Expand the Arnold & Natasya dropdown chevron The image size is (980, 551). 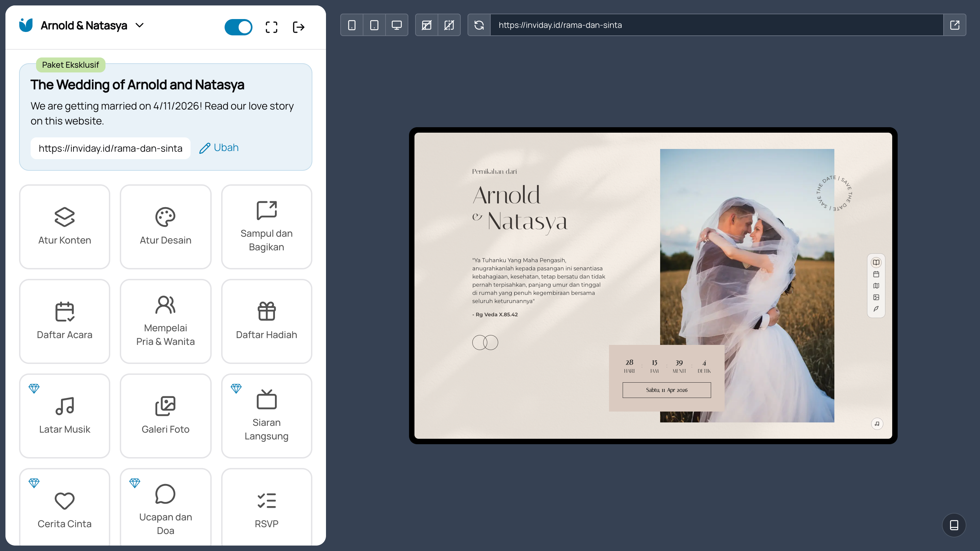140,26
